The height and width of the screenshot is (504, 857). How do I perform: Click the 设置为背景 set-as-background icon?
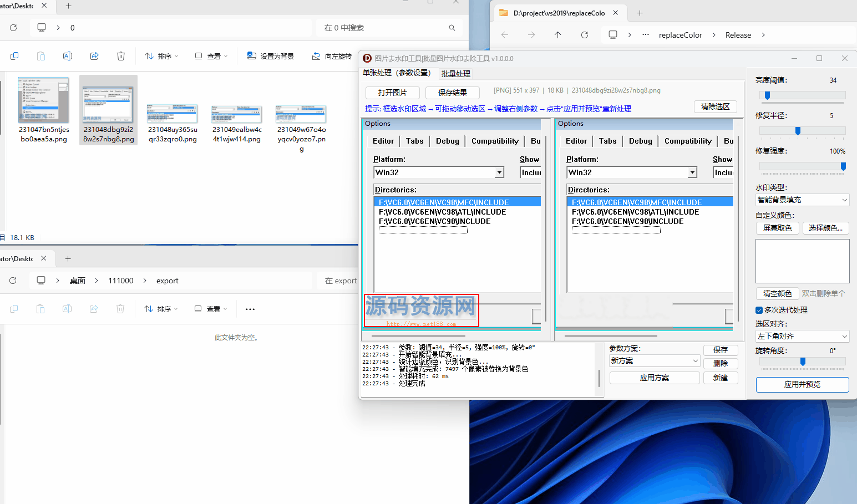[252, 56]
